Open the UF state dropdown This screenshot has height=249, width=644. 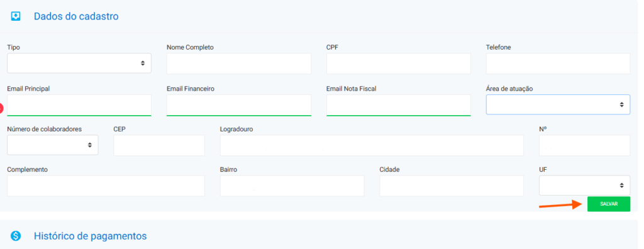pos(584,185)
